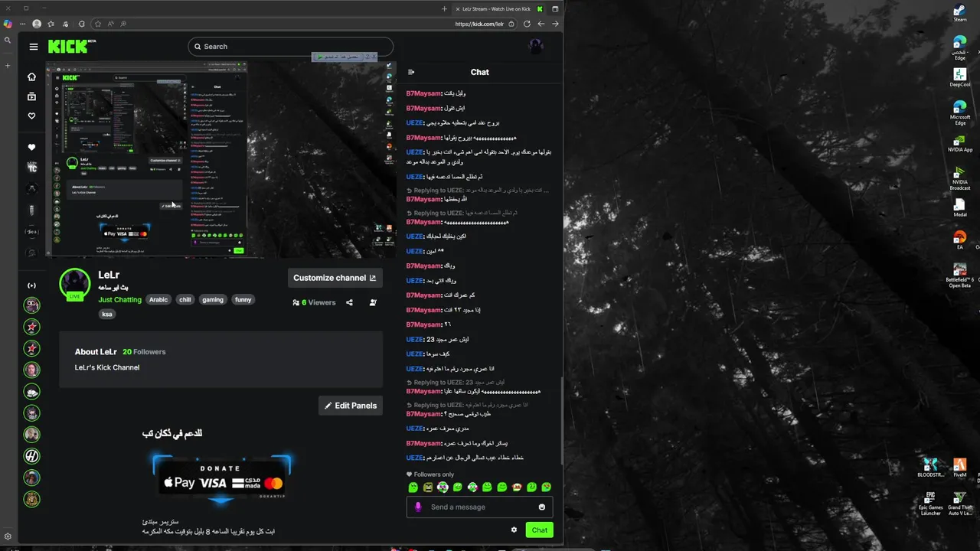This screenshot has height=551, width=980.
Task: Click the kick.com/lelr address bar URL
Action: [479, 24]
